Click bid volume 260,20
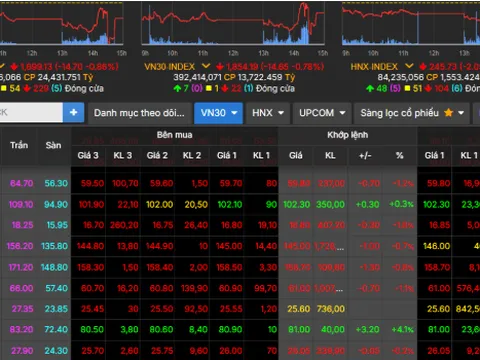This screenshot has width=480, height=360. pos(124,225)
